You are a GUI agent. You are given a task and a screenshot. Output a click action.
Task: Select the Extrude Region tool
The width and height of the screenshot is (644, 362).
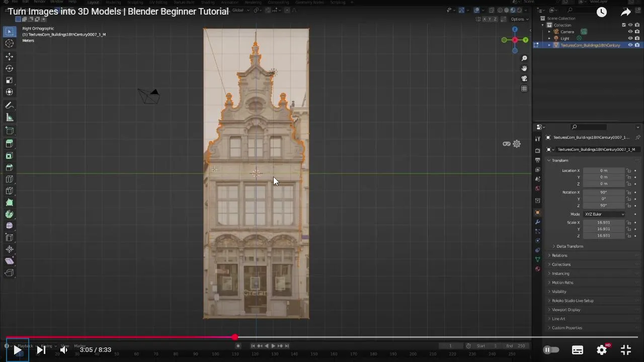tap(9, 144)
